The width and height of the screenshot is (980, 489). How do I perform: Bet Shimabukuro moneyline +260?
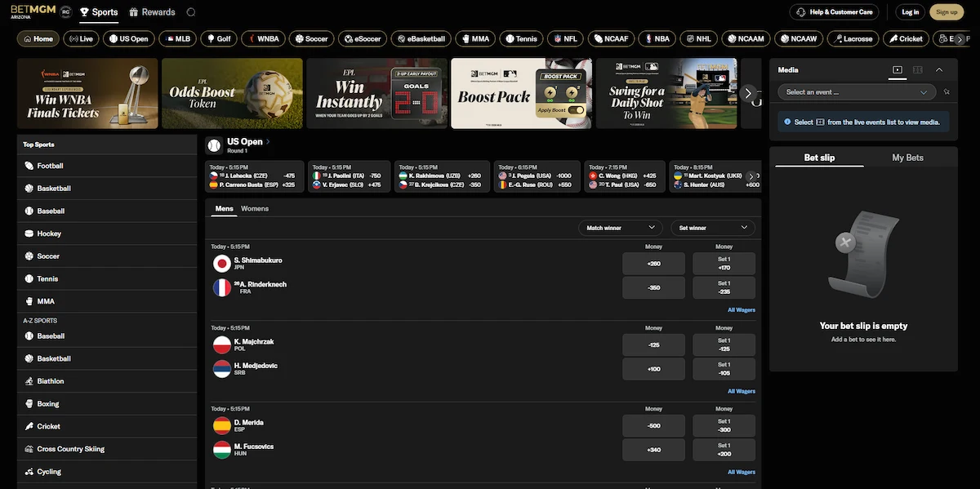654,264
